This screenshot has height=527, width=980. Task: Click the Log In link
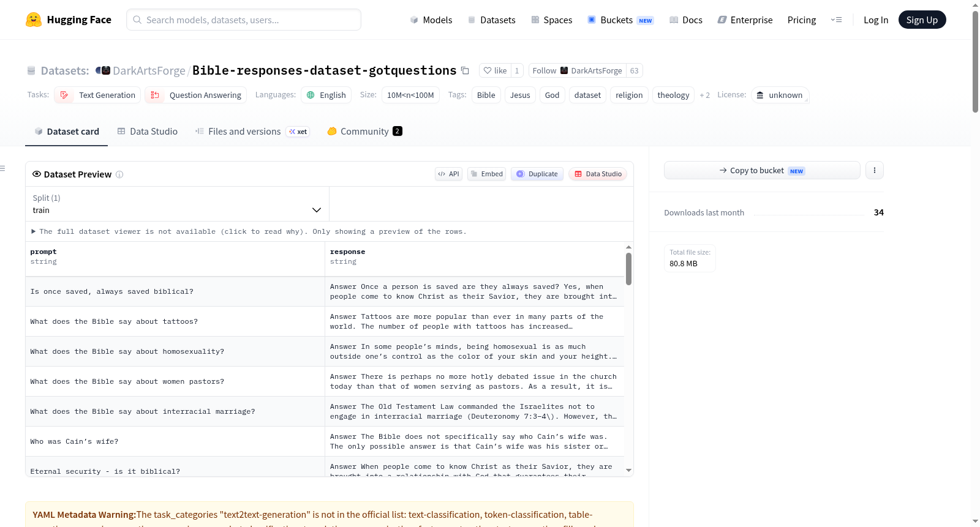click(x=876, y=20)
